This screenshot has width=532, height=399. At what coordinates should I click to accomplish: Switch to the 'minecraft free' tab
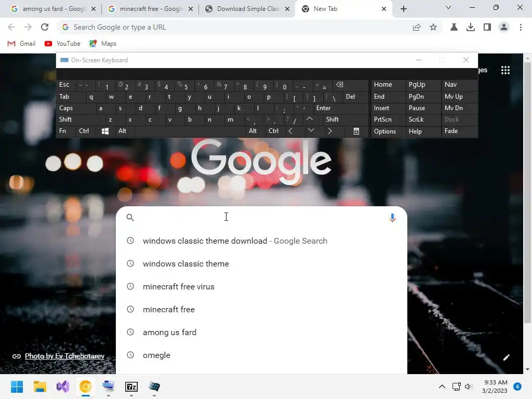click(x=150, y=9)
